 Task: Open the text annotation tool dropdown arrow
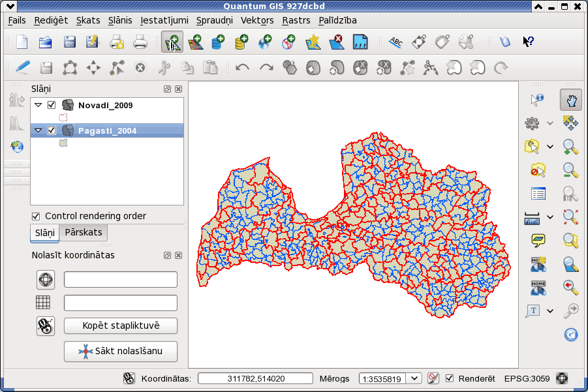[550, 310]
